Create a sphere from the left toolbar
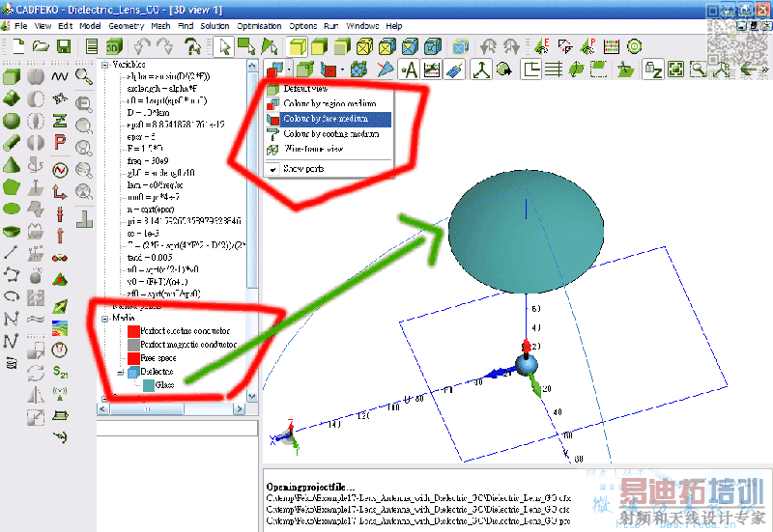The width and height of the screenshot is (773, 532). click(12, 121)
